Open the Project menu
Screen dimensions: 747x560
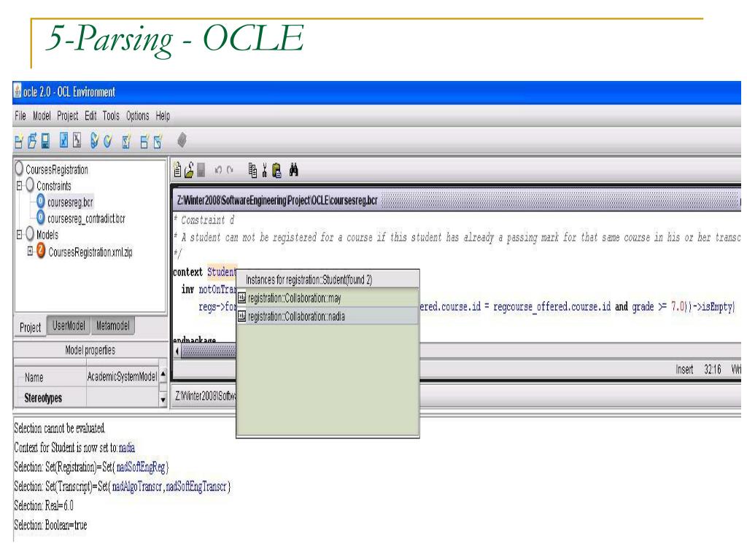[x=68, y=116]
